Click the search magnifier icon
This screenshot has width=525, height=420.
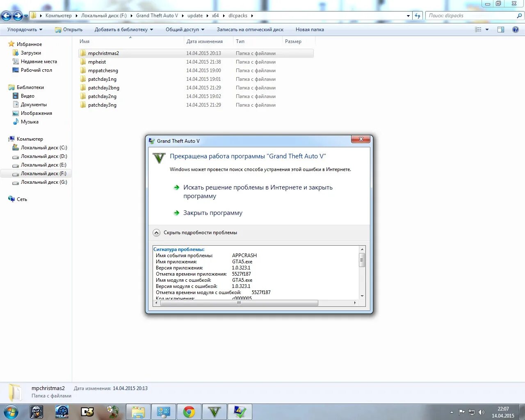520,16
